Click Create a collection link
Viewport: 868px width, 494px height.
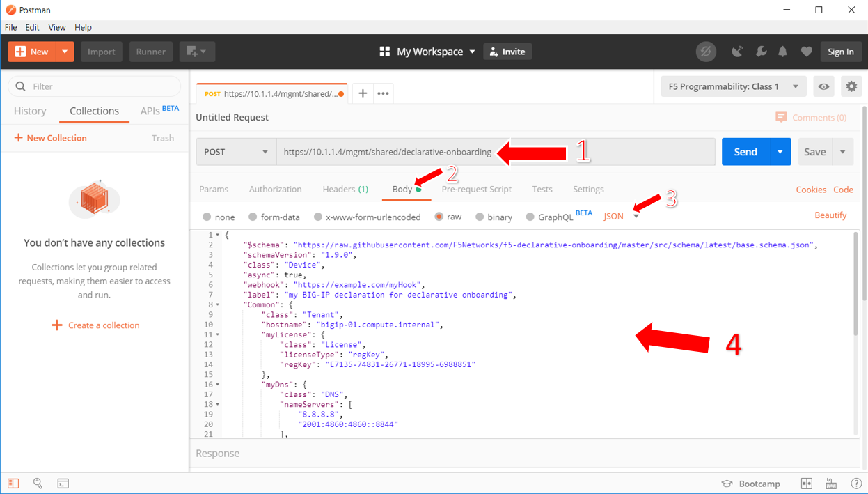tap(95, 325)
